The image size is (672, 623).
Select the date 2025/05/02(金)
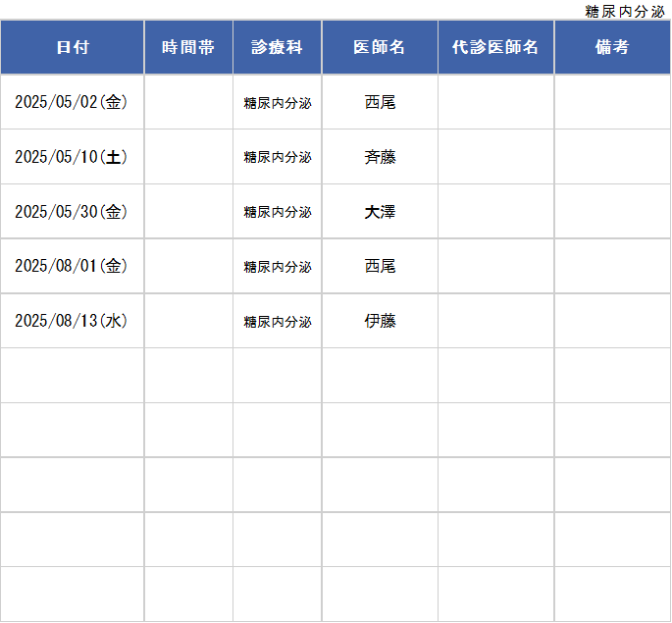pyautogui.click(x=72, y=102)
